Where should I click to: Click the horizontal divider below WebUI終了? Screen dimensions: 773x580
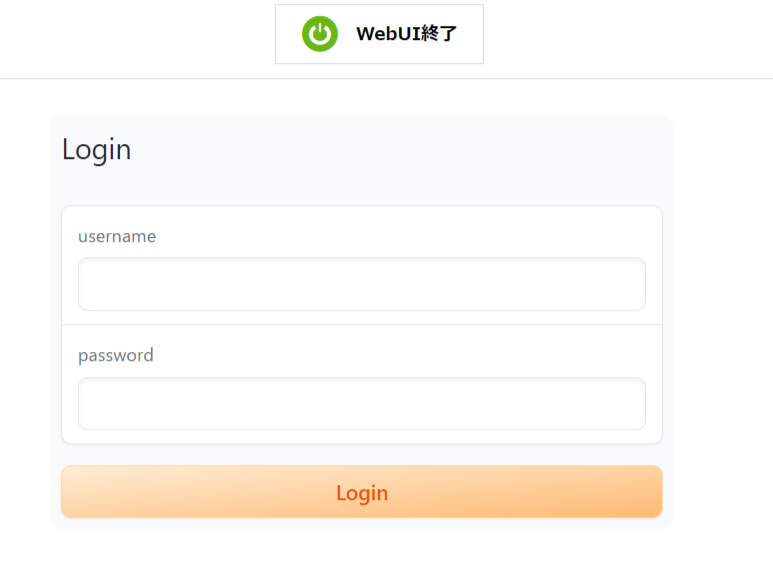click(386, 78)
